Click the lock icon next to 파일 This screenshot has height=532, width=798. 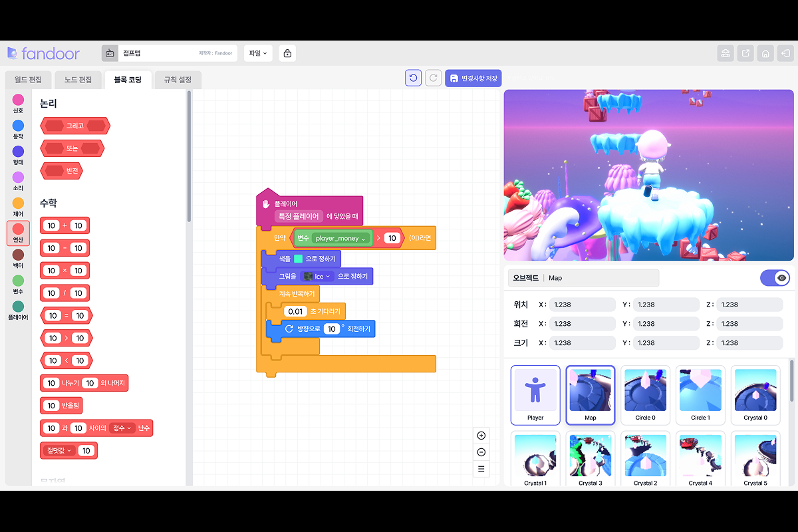(286, 53)
